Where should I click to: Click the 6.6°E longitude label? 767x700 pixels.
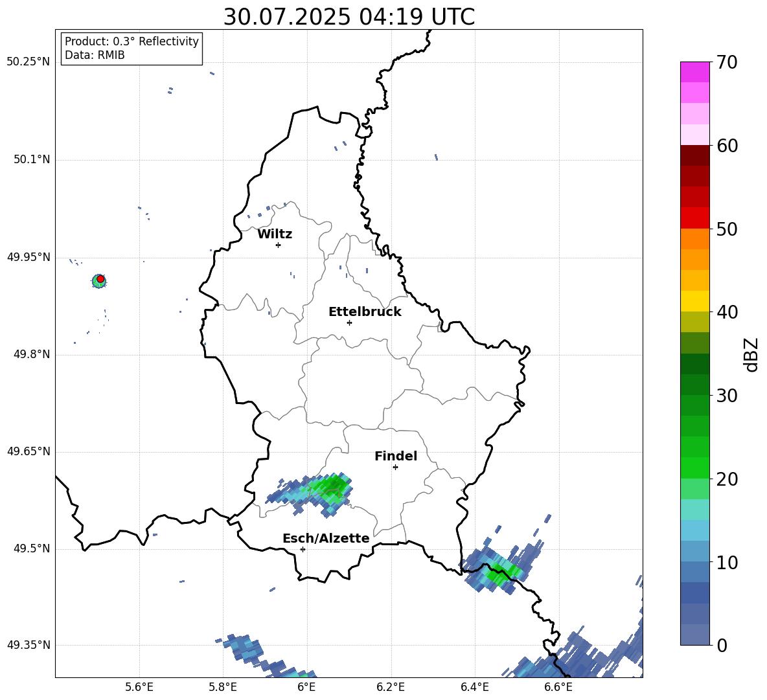558,687
